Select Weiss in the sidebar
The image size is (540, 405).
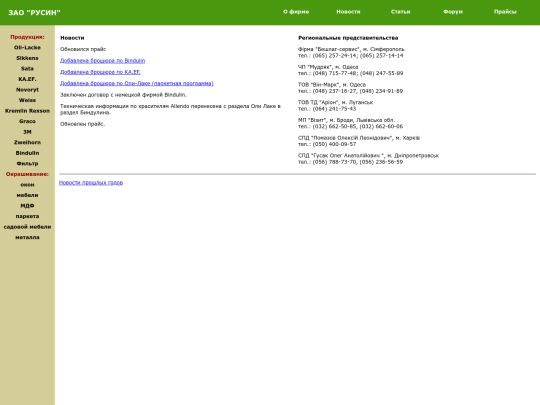click(27, 100)
